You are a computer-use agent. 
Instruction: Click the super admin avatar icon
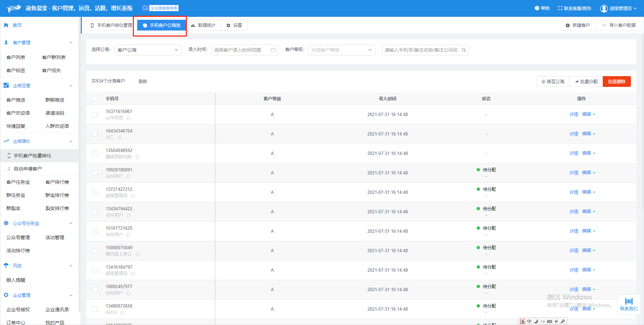[x=604, y=8]
